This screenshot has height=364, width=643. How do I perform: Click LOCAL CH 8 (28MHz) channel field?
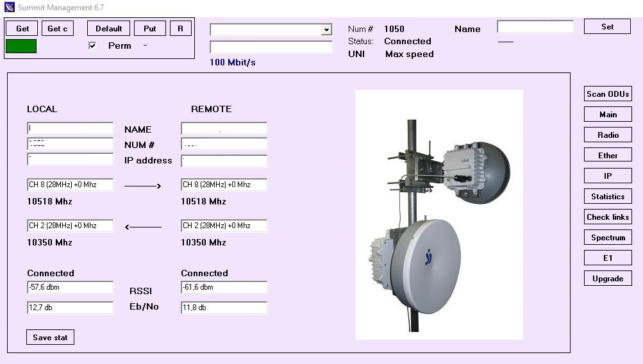point(70,185)
